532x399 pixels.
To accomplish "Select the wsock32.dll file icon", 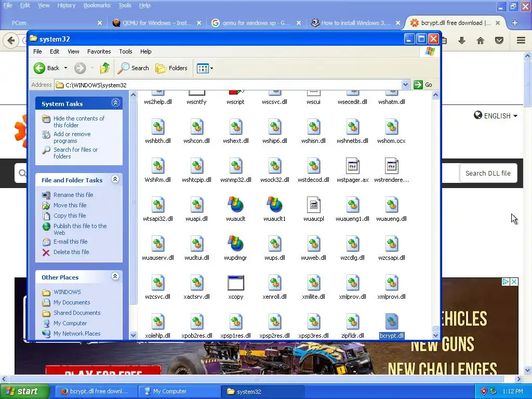I will [274, 166].
